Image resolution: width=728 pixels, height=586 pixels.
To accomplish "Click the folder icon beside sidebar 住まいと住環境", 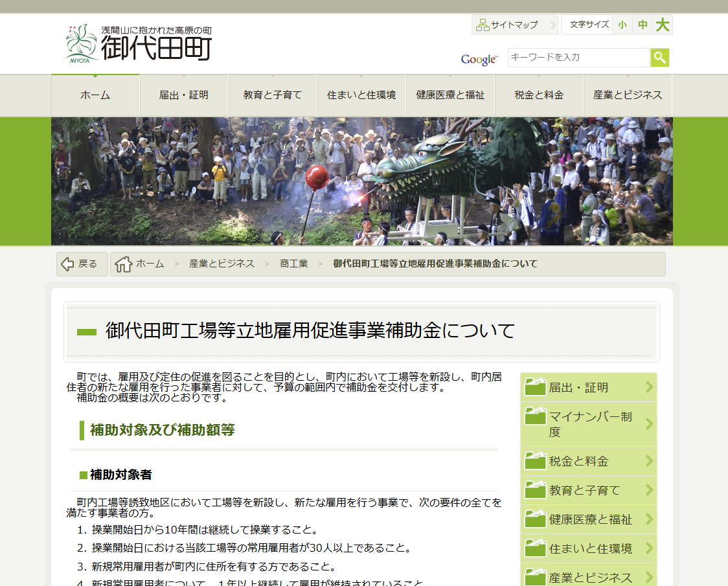I will point(535,548).
